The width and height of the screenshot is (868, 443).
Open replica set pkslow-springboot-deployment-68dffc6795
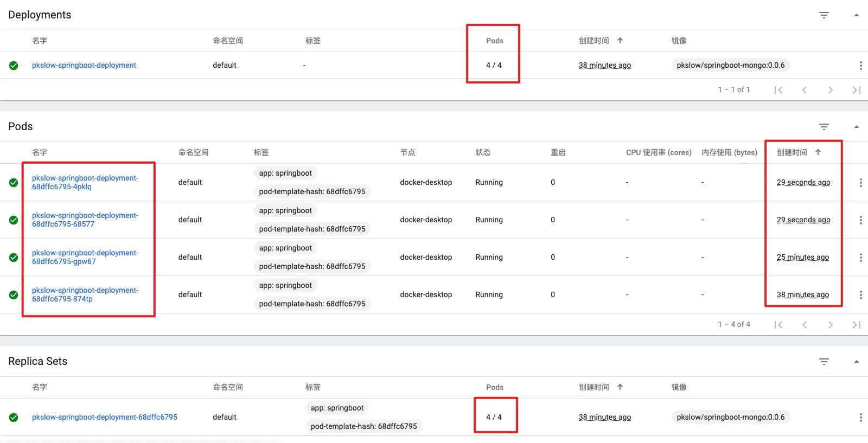[x=105, y=417]
